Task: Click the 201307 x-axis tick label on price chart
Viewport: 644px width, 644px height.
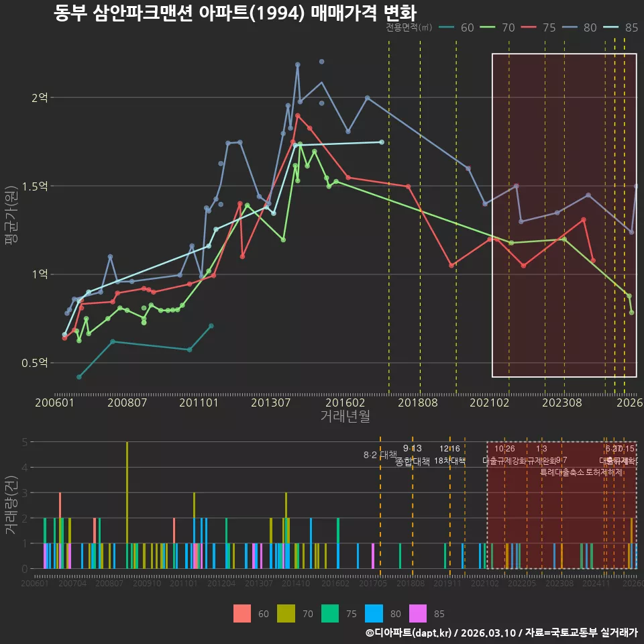Action: [270, 402]
